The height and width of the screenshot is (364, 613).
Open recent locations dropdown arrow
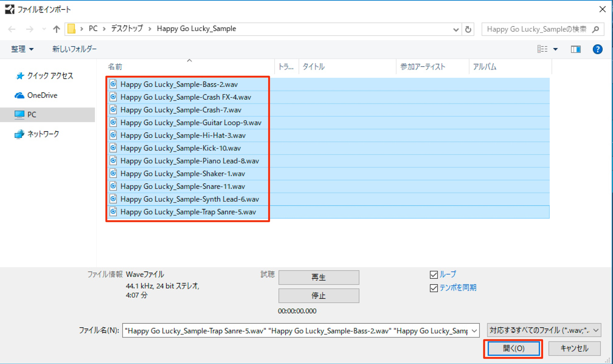click(x=44, y=29)
